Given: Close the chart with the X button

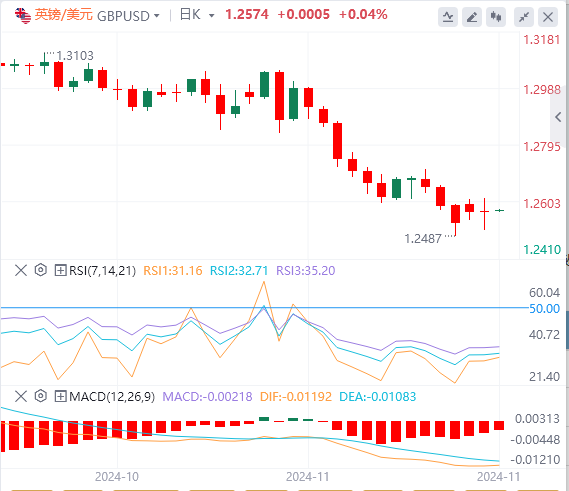Looking at the screenshot, I should click(548, 17).
